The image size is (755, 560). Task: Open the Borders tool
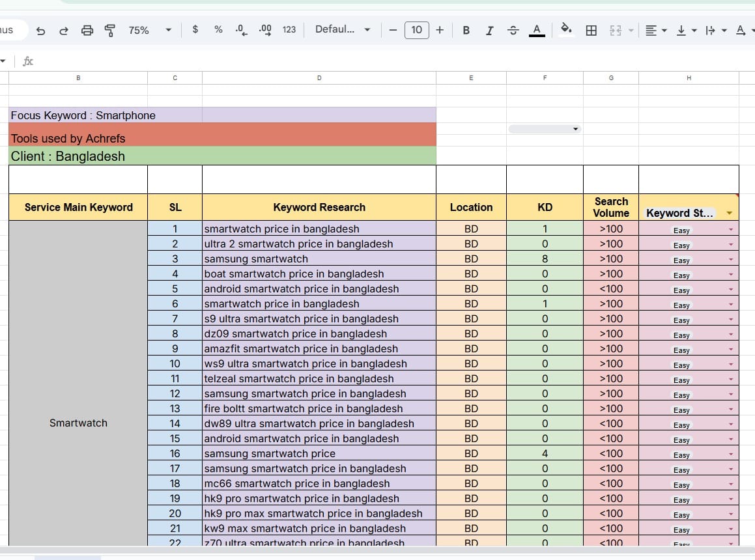click(591, 30)
